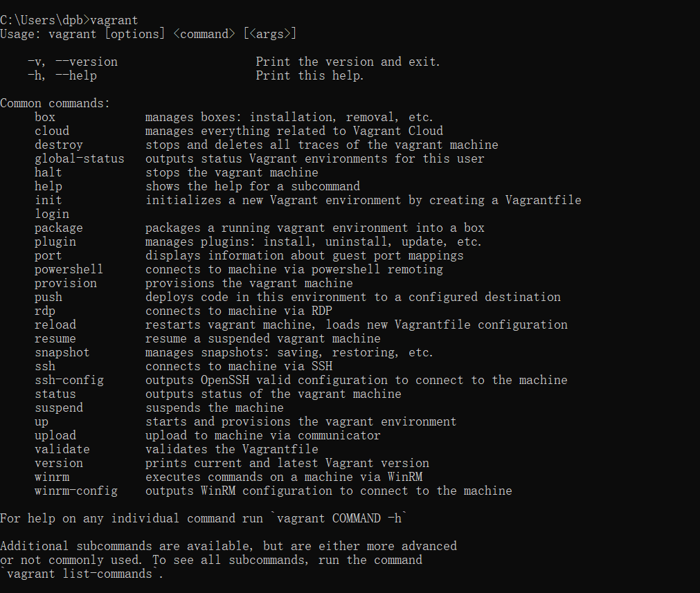Click the 'global-status' command entry

click(80, 159)
